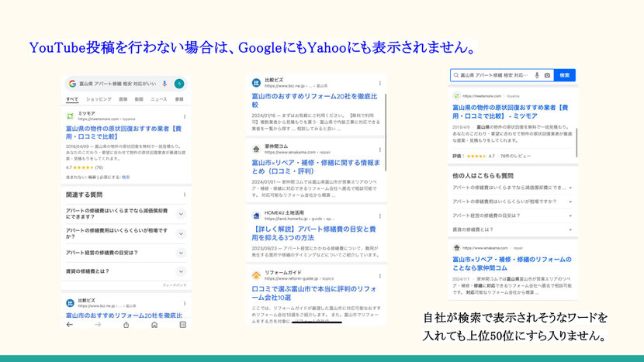
Task: Open options for 家仲間コム result
Action: pyautogui.click(x=380, y=150)
